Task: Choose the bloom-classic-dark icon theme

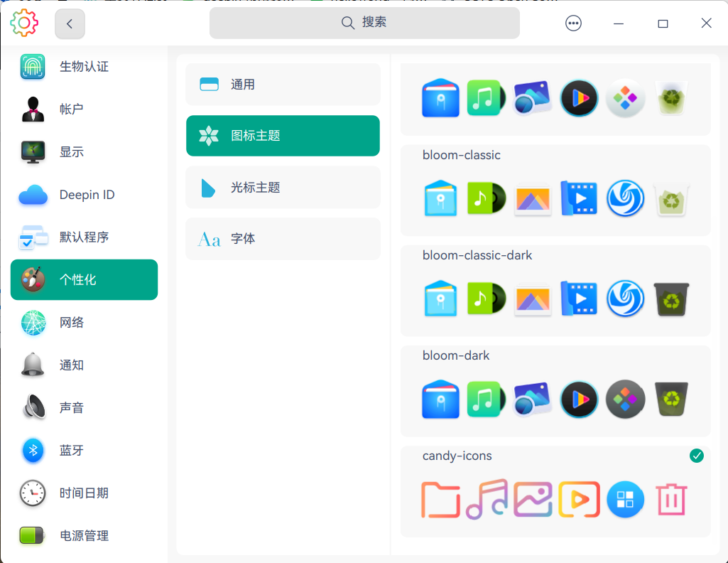Action: 555,291
